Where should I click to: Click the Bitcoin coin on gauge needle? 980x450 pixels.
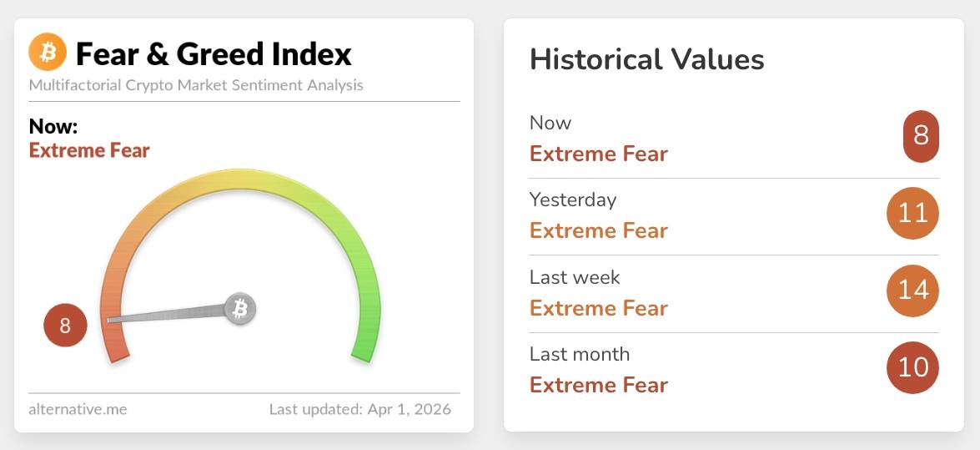point(240,309)
